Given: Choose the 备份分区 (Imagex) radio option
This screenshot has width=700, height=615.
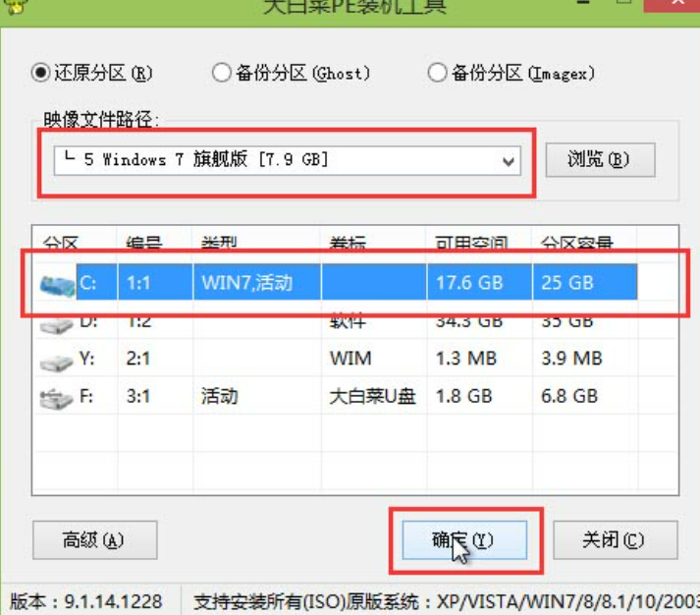Looking at the screenshot, I should pos(437,73).
